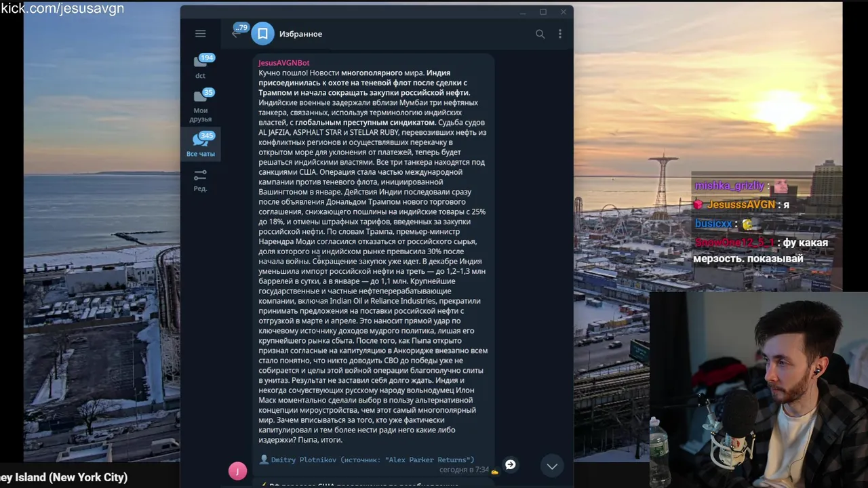The image size is (868, 488).
Task: Open the three-dot chat options menu
Action: 559,34
